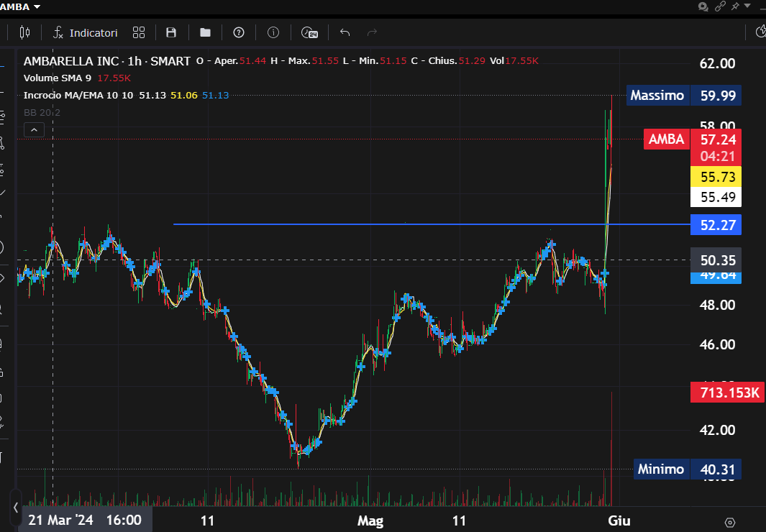This screenshot has width=766, height=532.
Task: Click the Incrocio MA/EMA 10 10 label
Action: click(79, 95)
